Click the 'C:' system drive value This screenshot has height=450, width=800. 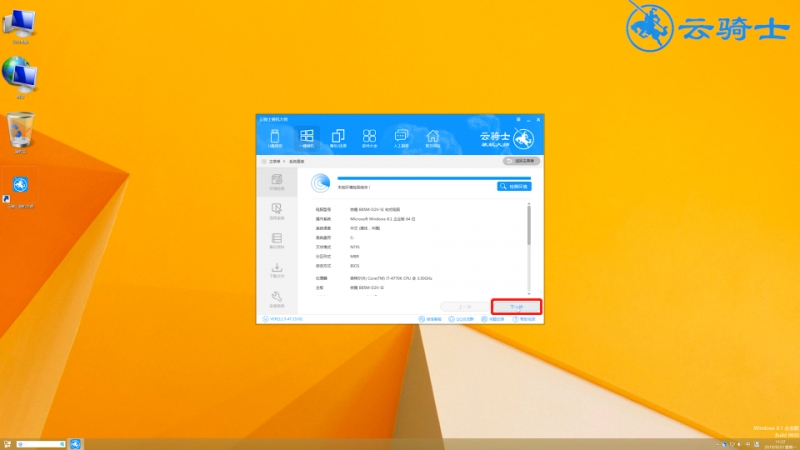[x=352, y=238]
